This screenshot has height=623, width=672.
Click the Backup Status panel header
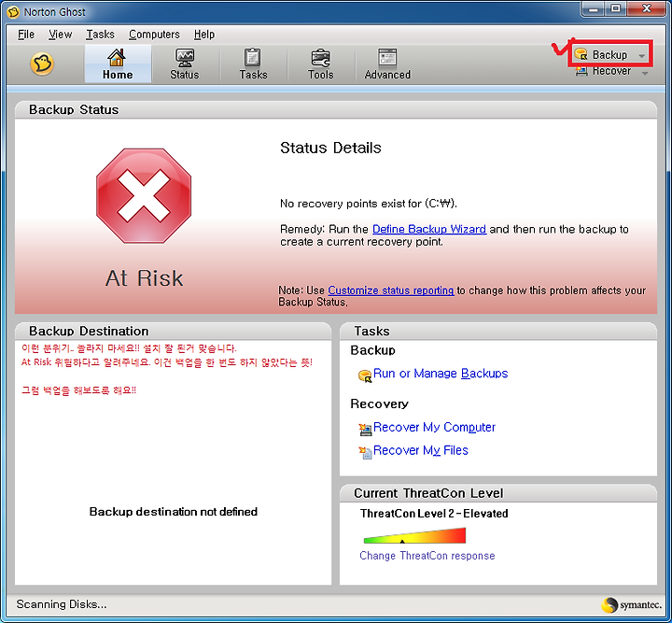(x=336, y=110)
